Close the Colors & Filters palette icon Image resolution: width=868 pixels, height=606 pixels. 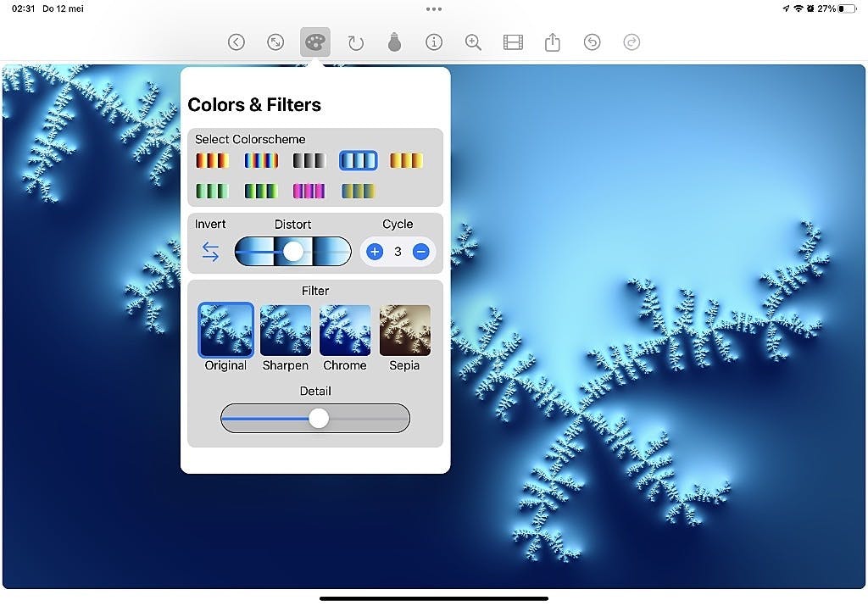pos(315,42)
